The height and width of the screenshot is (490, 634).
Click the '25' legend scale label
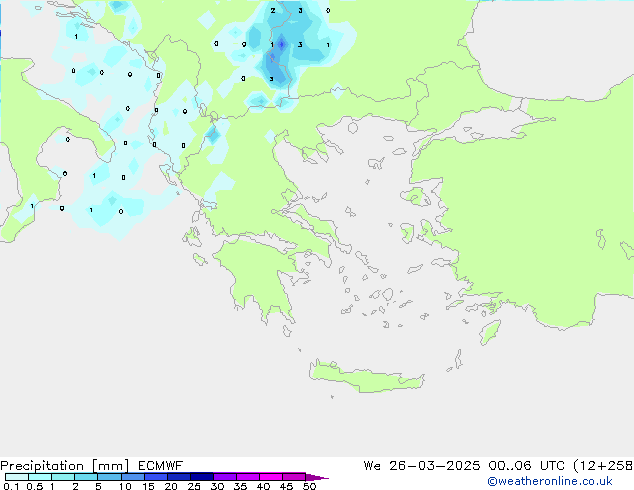click(194, 486)
